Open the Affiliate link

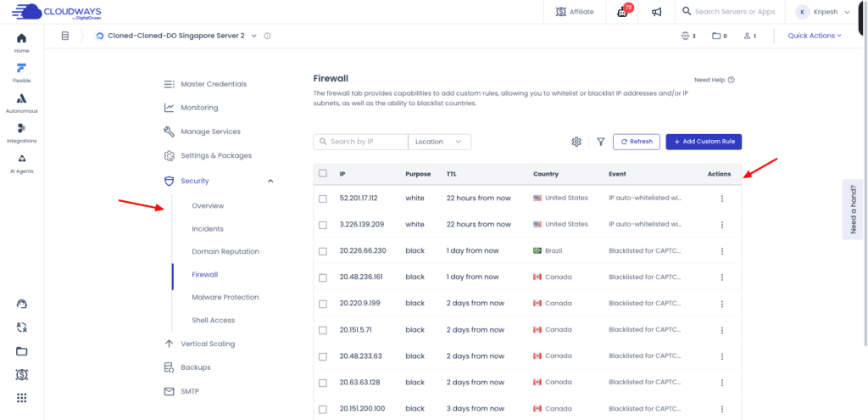tap(574, 12)
